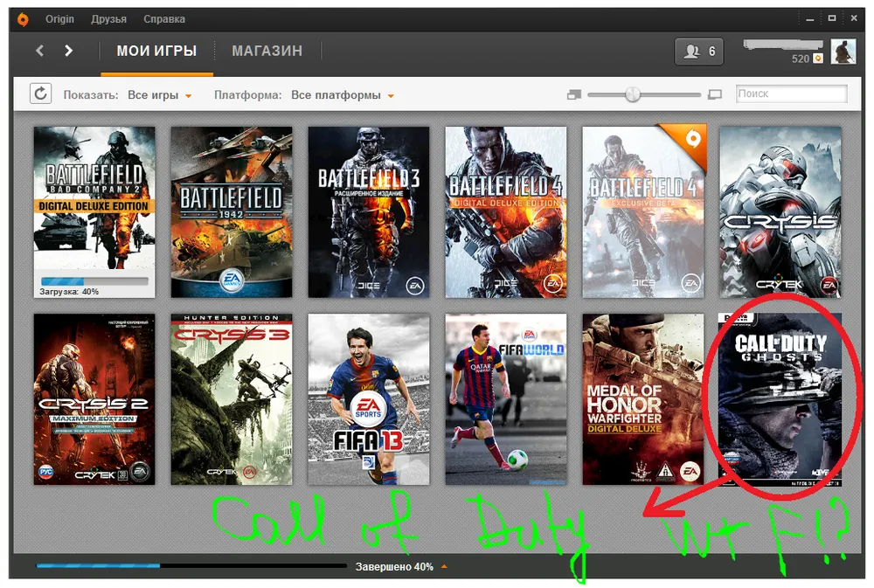This screenshot has height=588, width=874.
Task: Select the Crysis game tile
Action: click(x=780, y=211)
